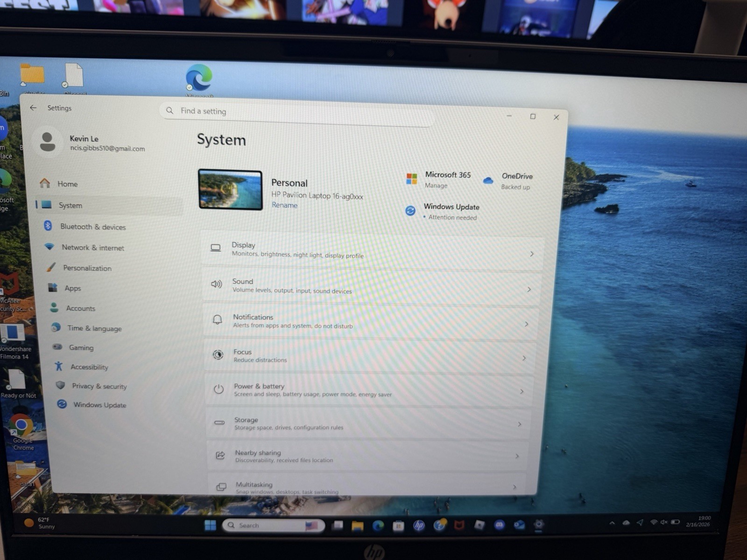Select the Microsoft Edge desktop shortcut
Viewport: 747px width, 560px height.
(199, 80)
